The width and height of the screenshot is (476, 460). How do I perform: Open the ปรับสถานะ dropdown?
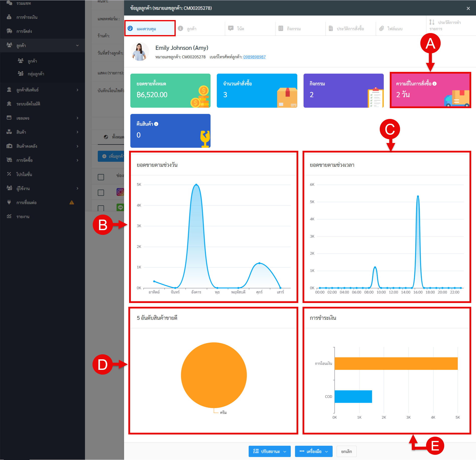pos(269,451)
